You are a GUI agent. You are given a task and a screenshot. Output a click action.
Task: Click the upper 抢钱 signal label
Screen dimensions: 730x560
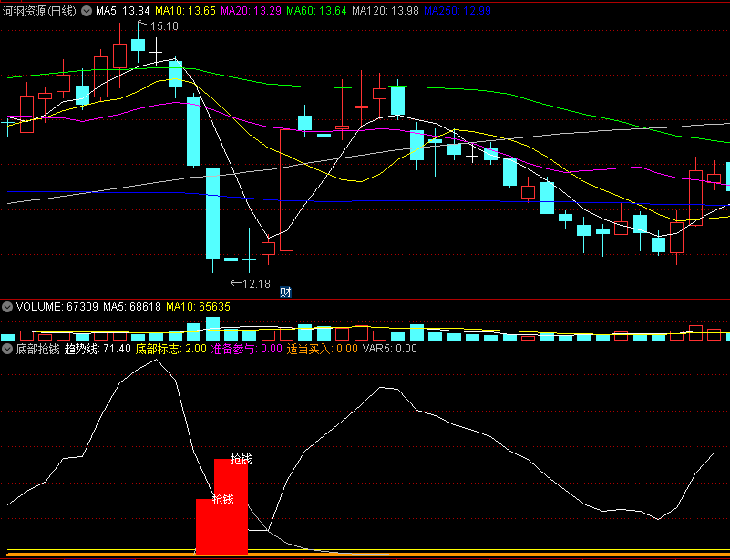(x=242, y=460)
